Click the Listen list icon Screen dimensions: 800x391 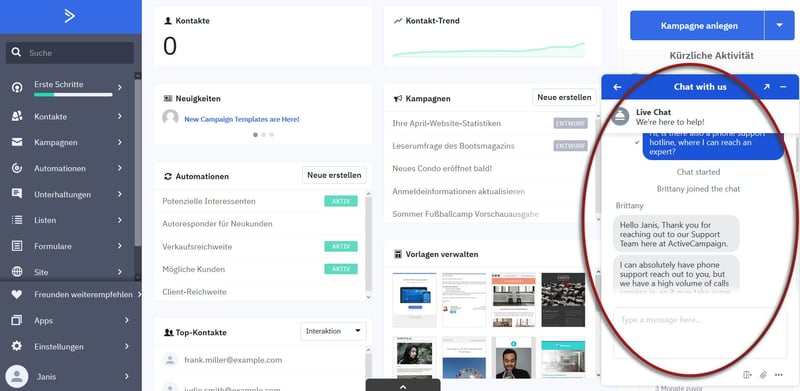[x=17, y=220]
